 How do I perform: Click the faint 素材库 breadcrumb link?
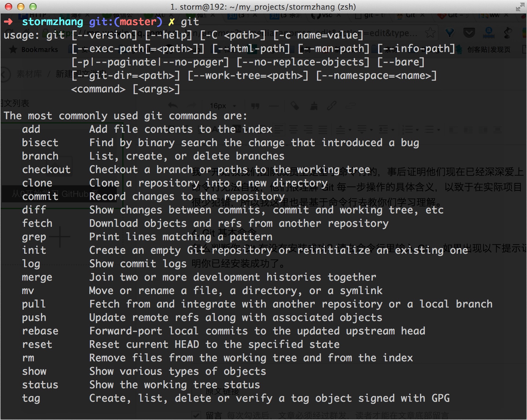coord(29,74)
